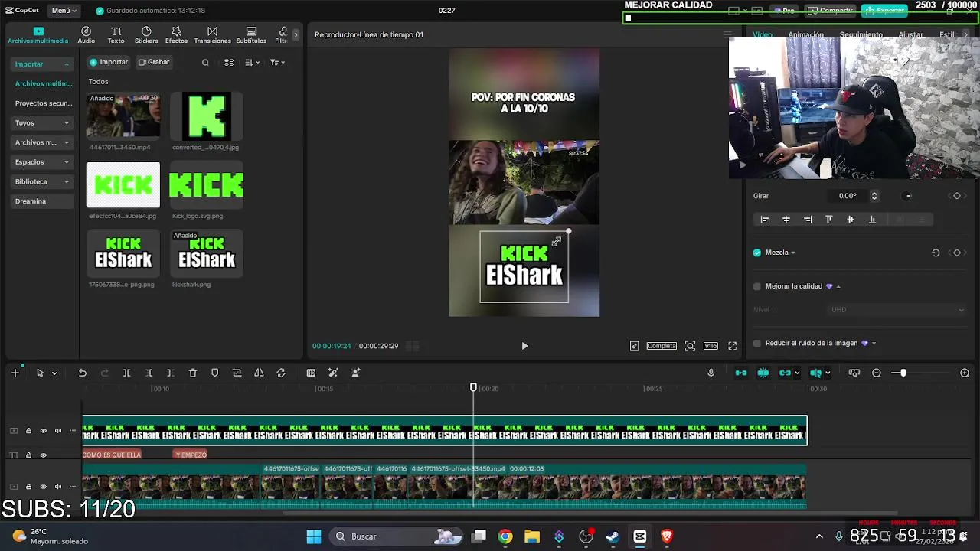Lock the KICK ElShark overlay track

[x=28, y=431]
